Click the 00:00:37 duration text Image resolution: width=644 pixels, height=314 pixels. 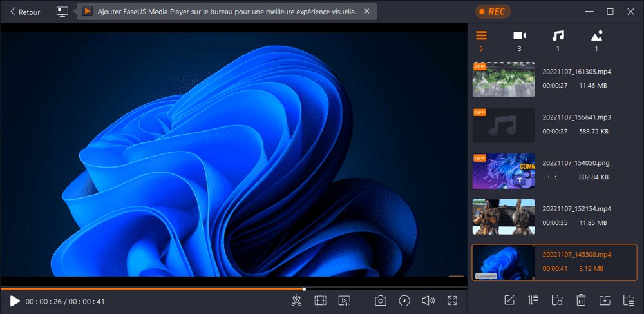pyautogui.click(x=554, y=132)
